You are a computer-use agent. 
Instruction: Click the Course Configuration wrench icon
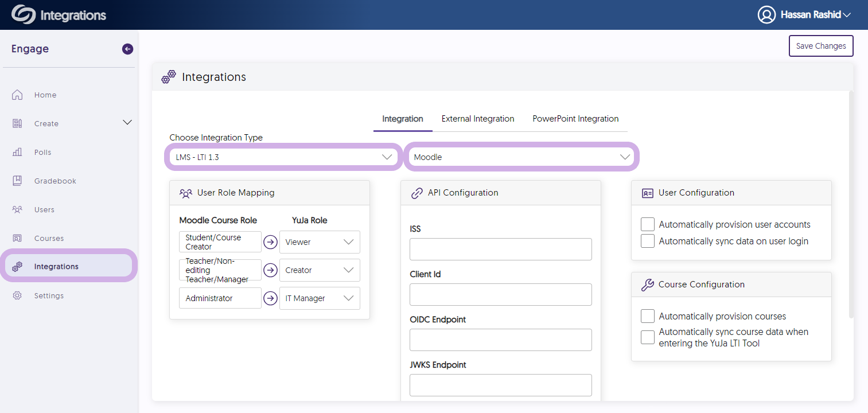(648, 285)
